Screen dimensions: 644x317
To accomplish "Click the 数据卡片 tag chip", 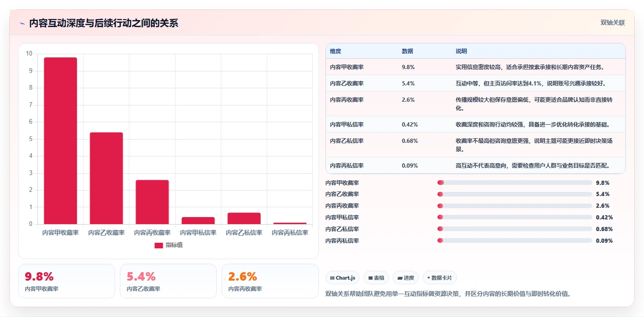I will pyautogui.click(x=439, y=278).
